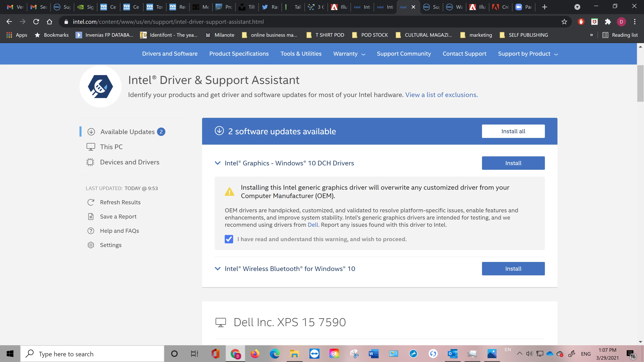The height and width of the screenshot is (362, 644).
Task: Click the Available Updates download icon
Action: pyautogui.click(x=91, y=132)
